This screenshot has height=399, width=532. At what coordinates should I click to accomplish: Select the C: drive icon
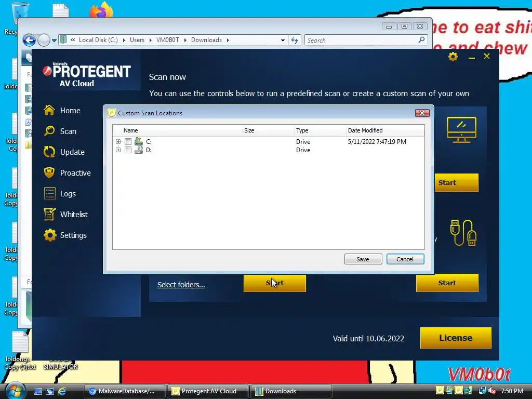point(138,141)
